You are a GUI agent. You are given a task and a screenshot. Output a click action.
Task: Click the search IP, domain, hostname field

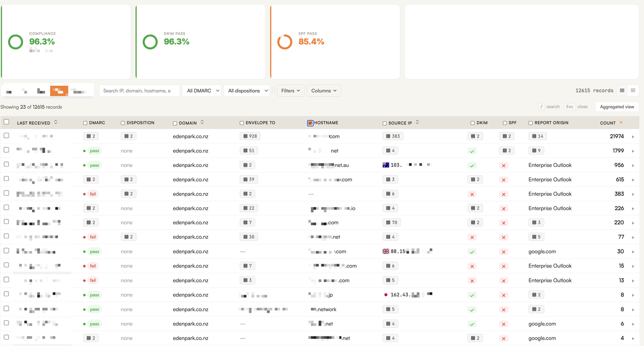pyautogui.click(x=139, y=91)
